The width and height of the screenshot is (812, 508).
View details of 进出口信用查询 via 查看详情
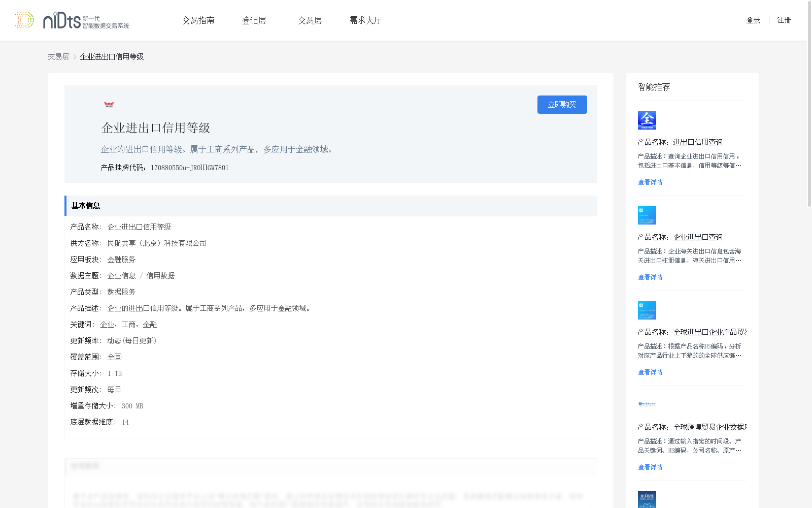(650, 182)
